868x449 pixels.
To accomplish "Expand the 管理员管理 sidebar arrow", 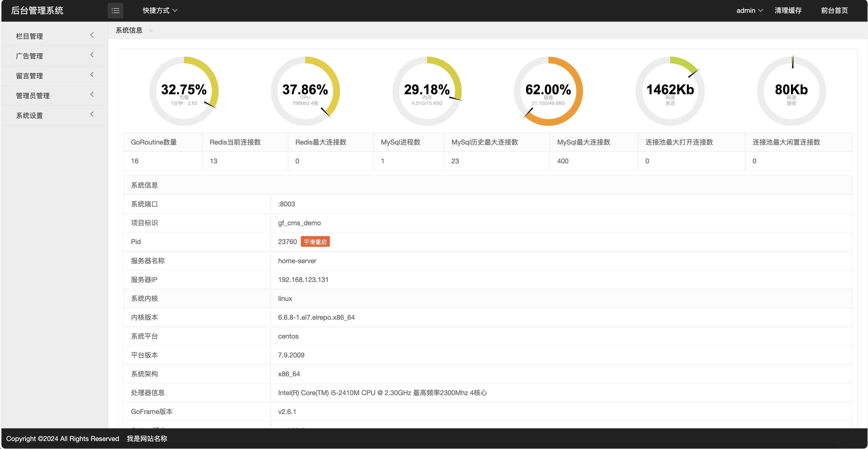I will tap(92, 94).
